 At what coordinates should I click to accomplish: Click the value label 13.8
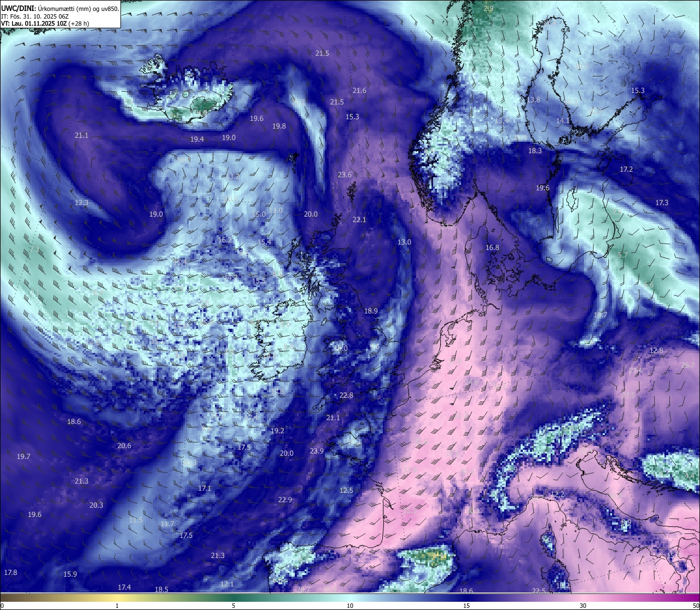[x=533, y=100]
